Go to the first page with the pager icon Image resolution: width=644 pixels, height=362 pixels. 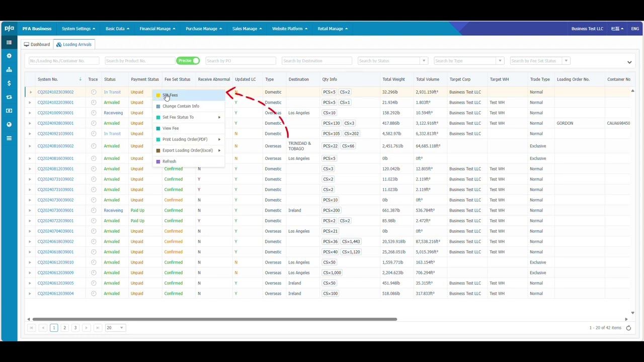point(31,328)
